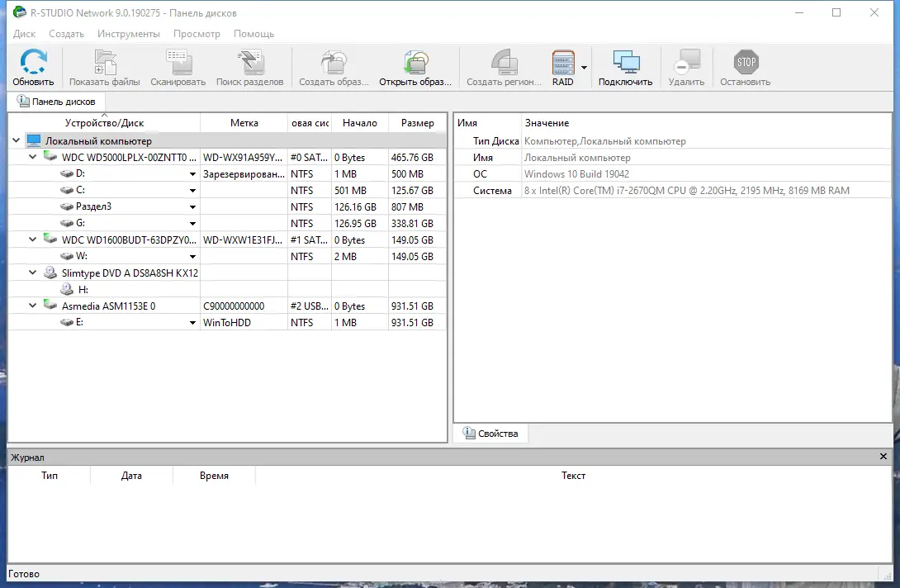This screenshot has width=900, height=588.
Task: Collapse the Asmedia ASM1153E node
Action: click(33, 306)
